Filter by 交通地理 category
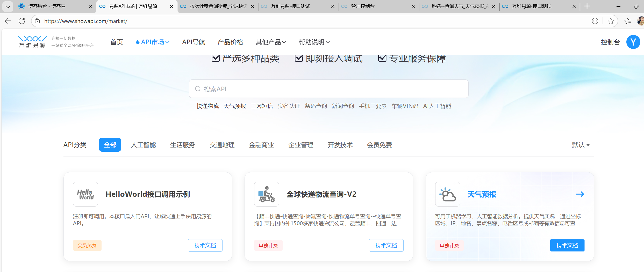This screenshot has width=644, height=272. (x=222, y=145)
